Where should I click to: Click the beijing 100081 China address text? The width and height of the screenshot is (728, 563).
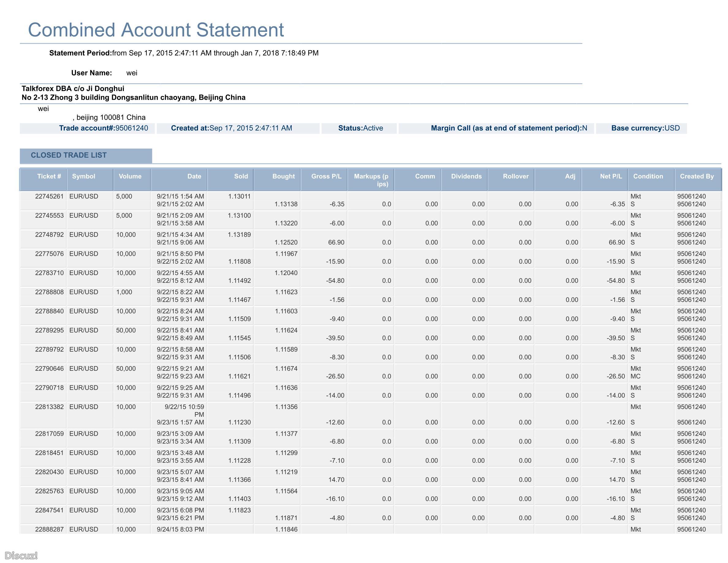pyautogui.click(x=109, y=117)
